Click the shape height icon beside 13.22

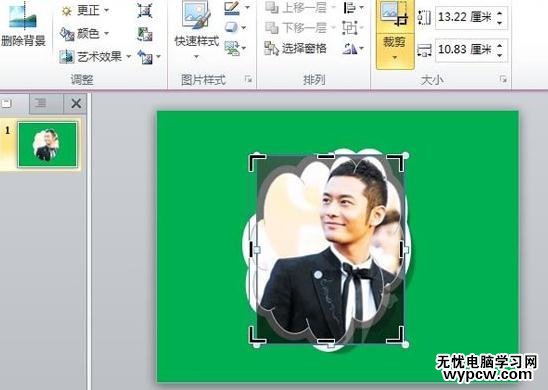[x=424, y=17]
